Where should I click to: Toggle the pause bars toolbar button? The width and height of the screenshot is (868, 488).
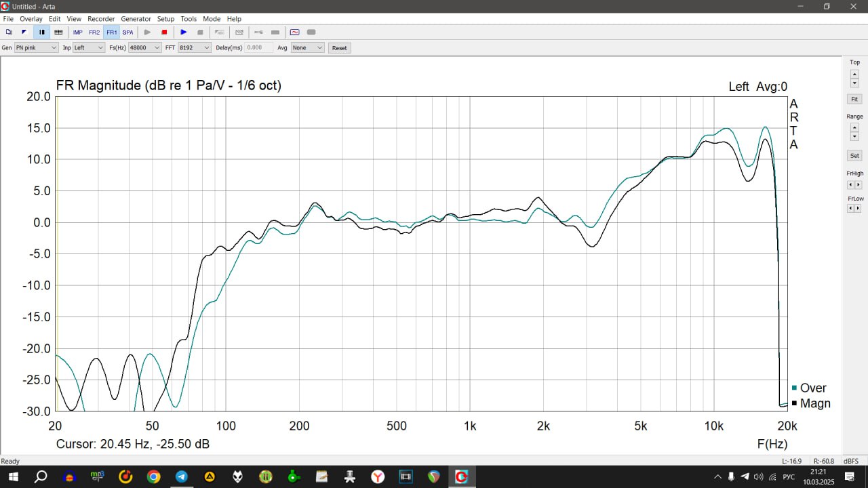41,32
